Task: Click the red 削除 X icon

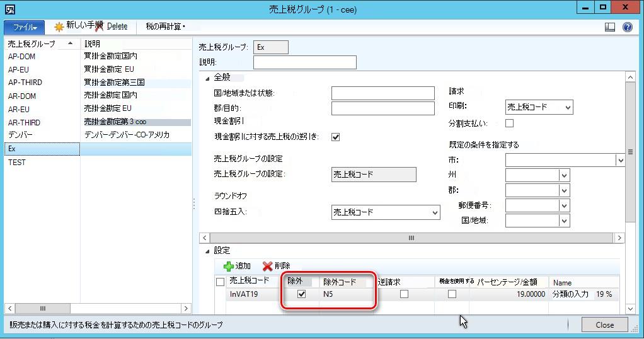Action: click(x=267, y=267)
